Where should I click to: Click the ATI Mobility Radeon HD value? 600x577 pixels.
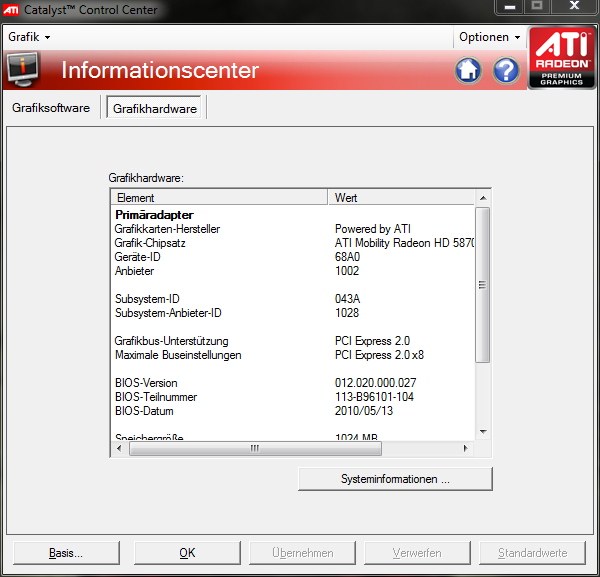click(404, 243)
